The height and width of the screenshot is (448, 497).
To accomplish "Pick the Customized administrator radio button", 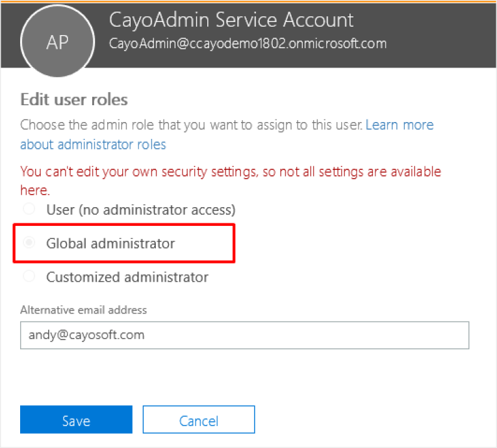I will click(29, 277).
